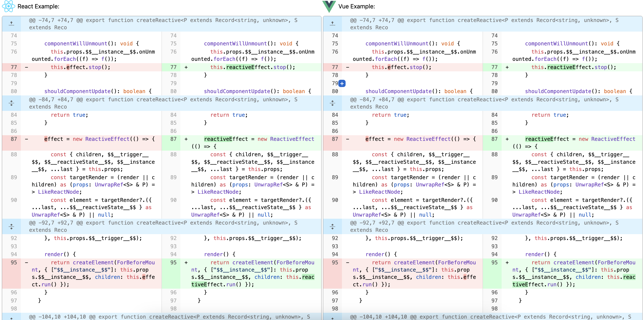
Task: Expand hidden lines at Vue -84,7 hunk
Action: coord(332,103)
